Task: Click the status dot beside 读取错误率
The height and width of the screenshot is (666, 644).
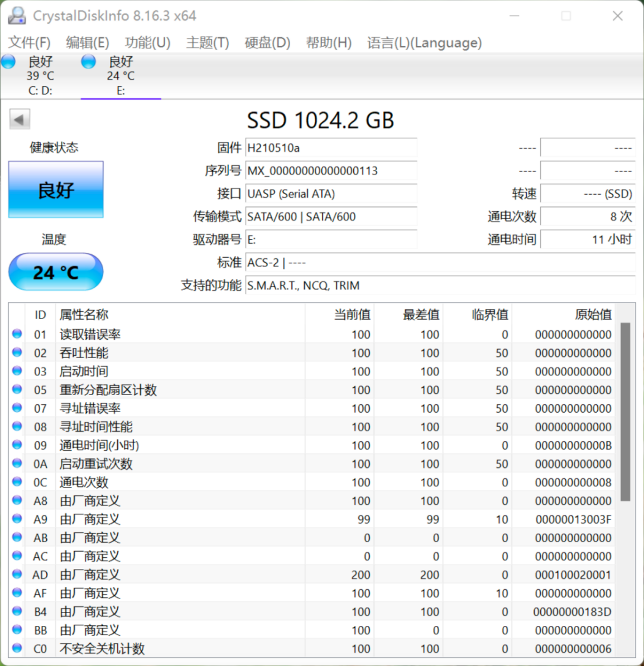Action: 17,334
